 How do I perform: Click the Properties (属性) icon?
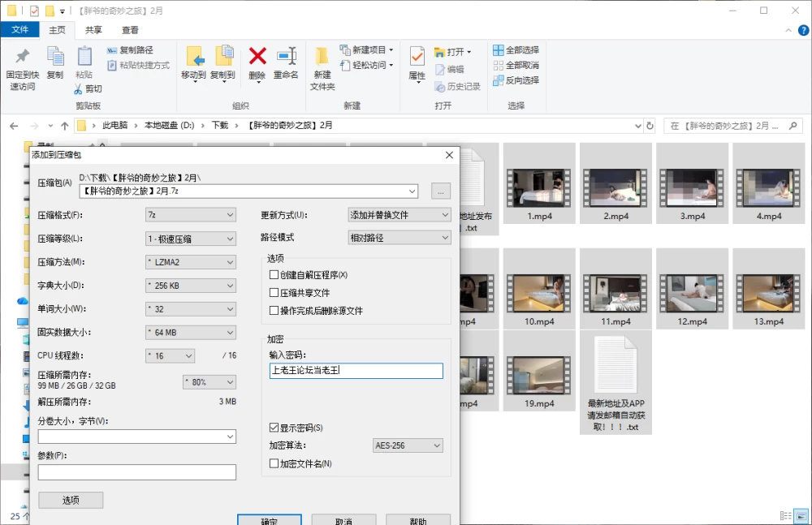click(x=417, y=57)
